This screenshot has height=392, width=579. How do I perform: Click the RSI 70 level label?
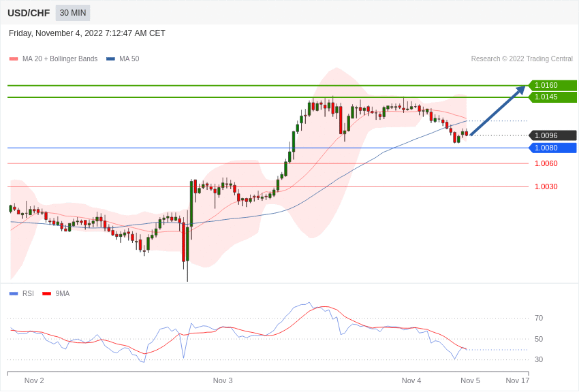pyautogui.click(x=539, y=318)
